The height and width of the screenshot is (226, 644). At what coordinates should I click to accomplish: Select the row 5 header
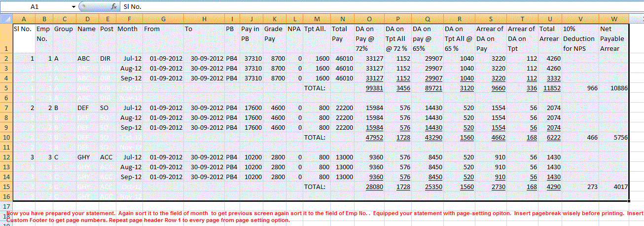point(6,88)
